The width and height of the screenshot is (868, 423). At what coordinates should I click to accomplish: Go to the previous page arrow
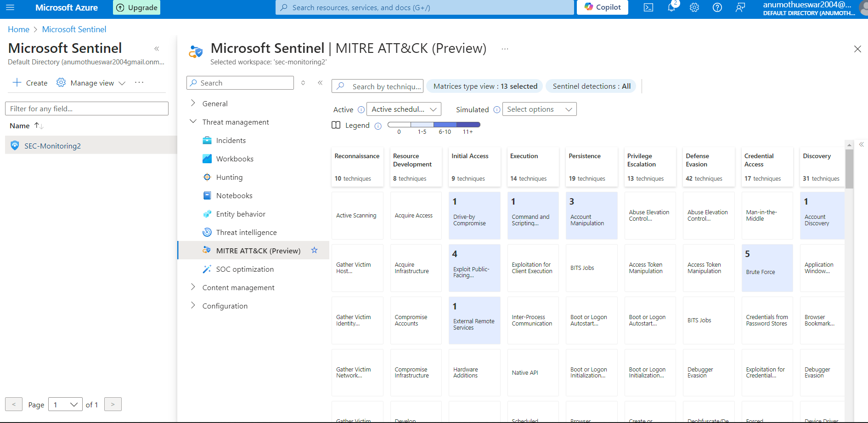(x=14, y=404)
